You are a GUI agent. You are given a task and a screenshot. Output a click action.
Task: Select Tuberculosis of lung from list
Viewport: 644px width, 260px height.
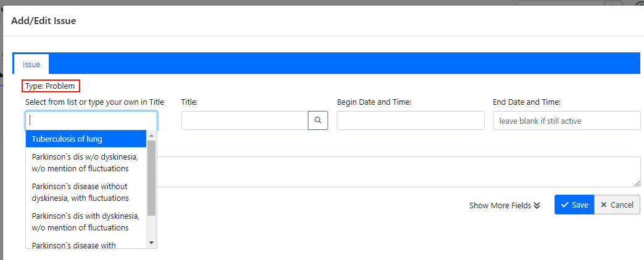click(86, 139)
